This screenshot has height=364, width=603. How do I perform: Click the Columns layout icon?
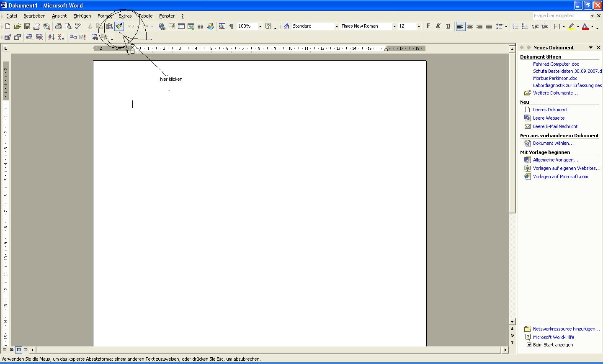tap(201, 26)
